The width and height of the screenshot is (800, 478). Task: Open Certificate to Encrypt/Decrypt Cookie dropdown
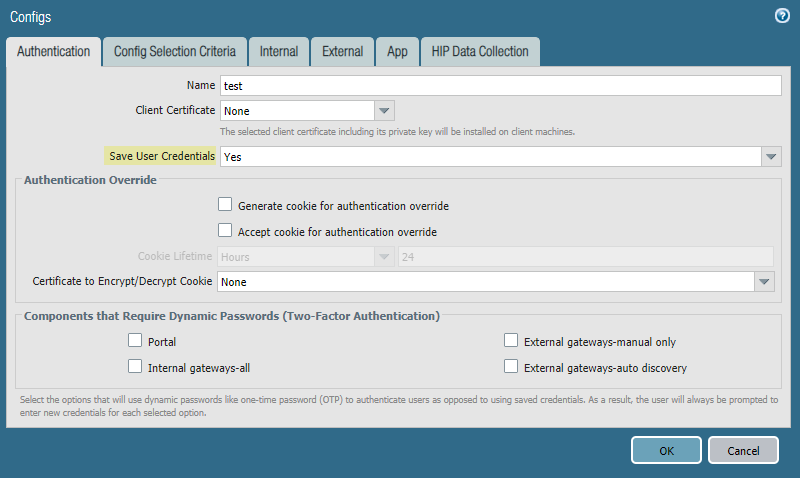tap(766, 282)
